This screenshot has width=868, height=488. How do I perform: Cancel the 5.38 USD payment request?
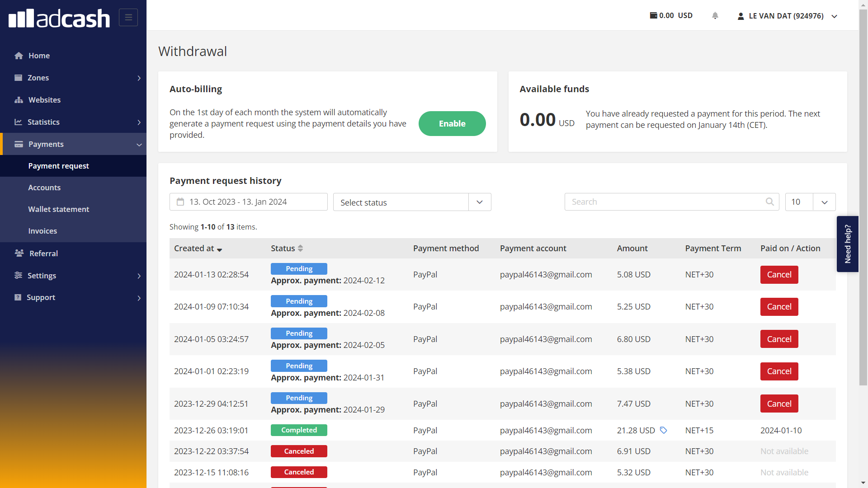[x=779, y=371]
